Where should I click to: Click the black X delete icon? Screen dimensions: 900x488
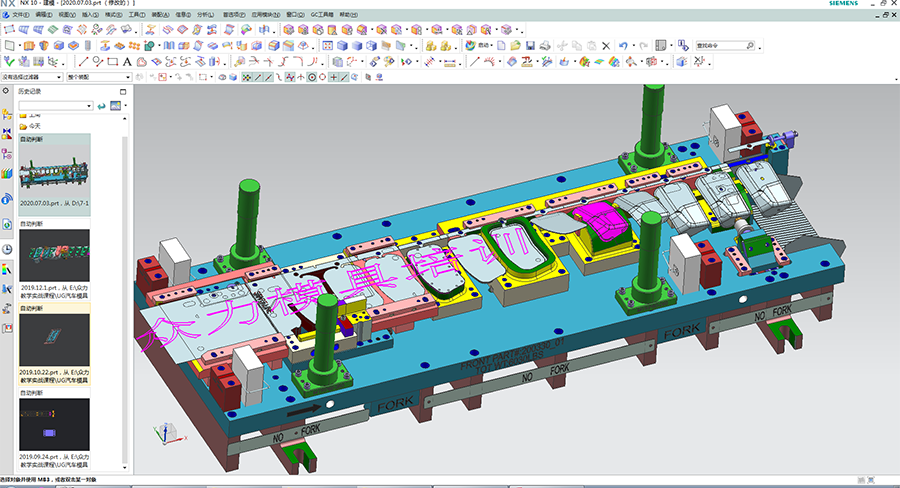pos(605,46)
